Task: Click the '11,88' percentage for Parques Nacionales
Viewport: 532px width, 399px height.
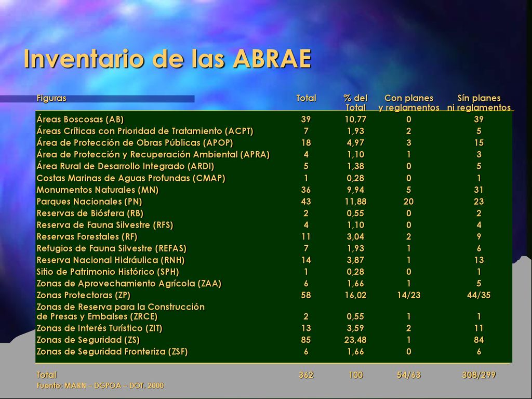Action: pos(355,202)
